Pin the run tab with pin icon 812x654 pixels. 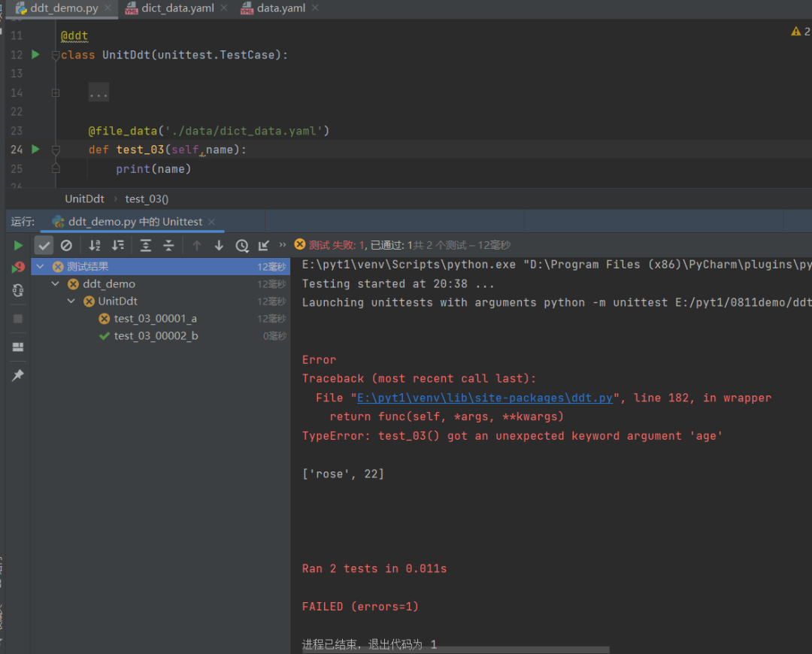pos(18,375)
